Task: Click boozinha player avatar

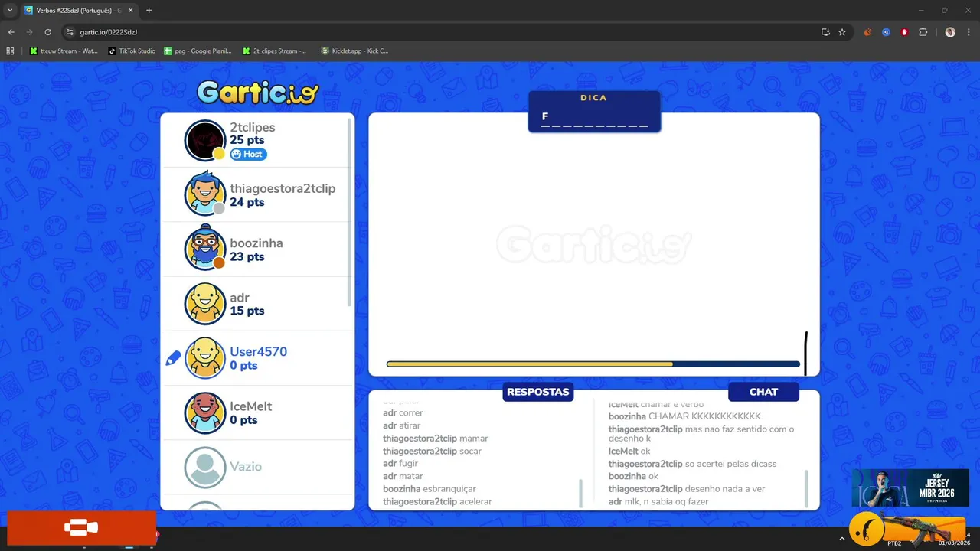Action: click(x=205, y=249)
